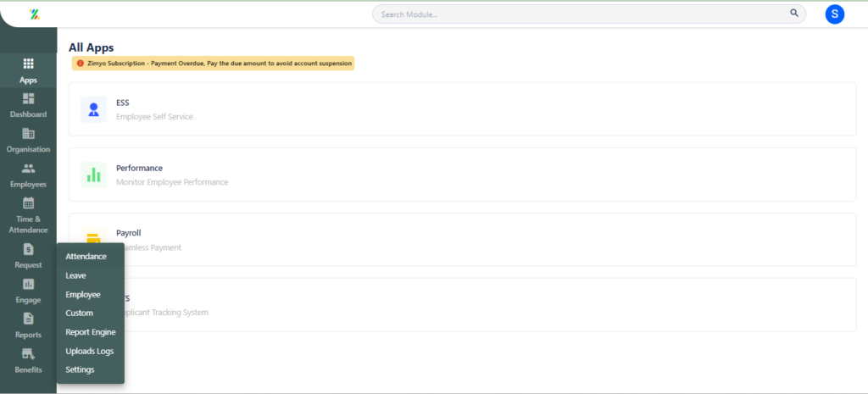Open the Performance app card
The height and width of the screenshot is (394, 868).
point(462,175)
